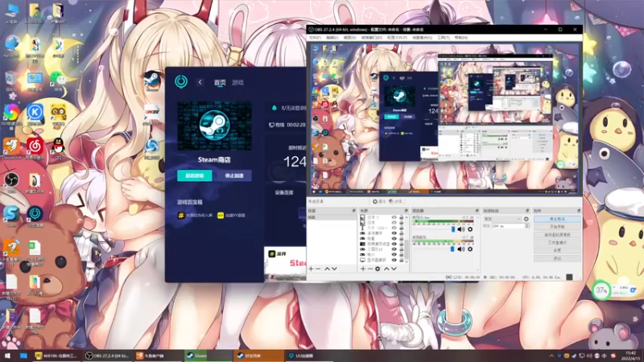The height and width of the screenshot is (362, 644).
Task: Open the NetEase Cloud Music desktop icon
Action: 35,148
